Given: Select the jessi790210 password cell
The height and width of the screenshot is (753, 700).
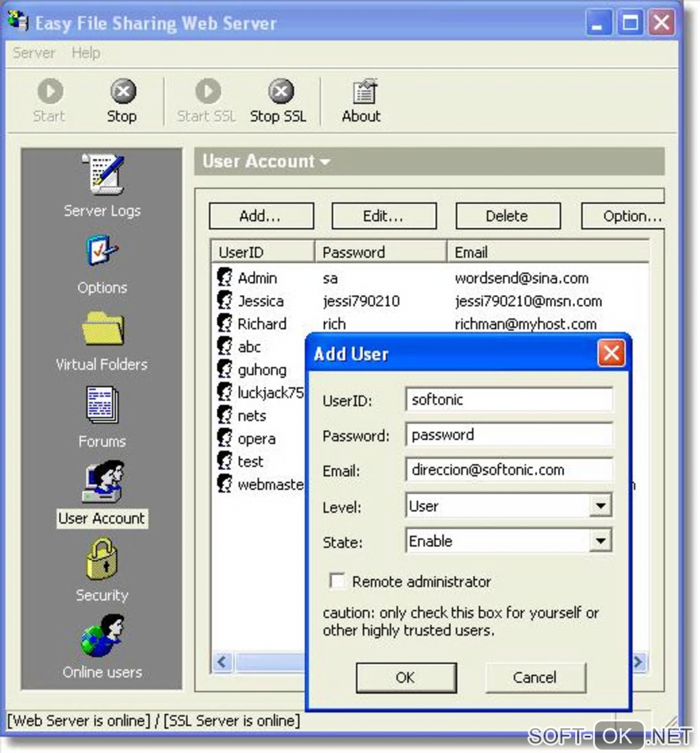Looking at the screenshot, I should coord(361,301).
